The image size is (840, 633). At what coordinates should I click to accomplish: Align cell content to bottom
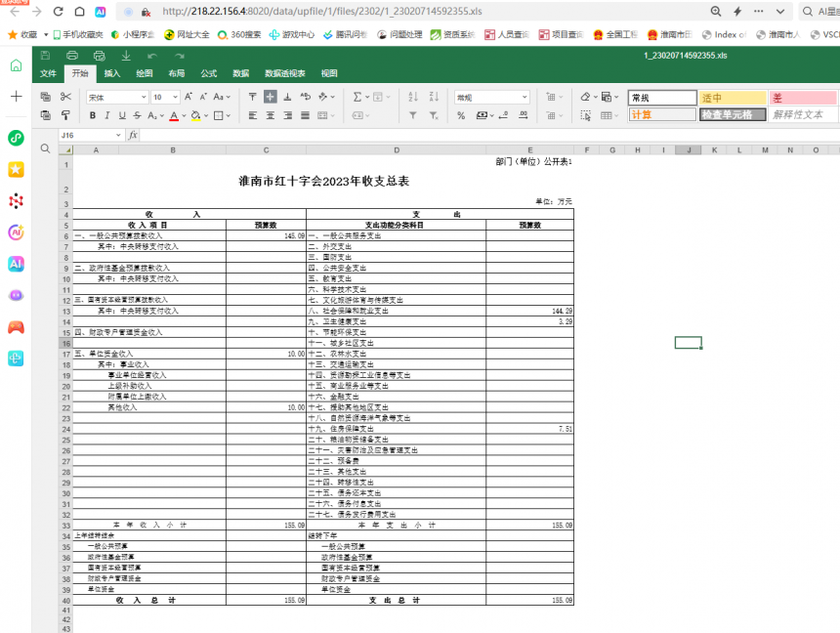coord(288,97)
